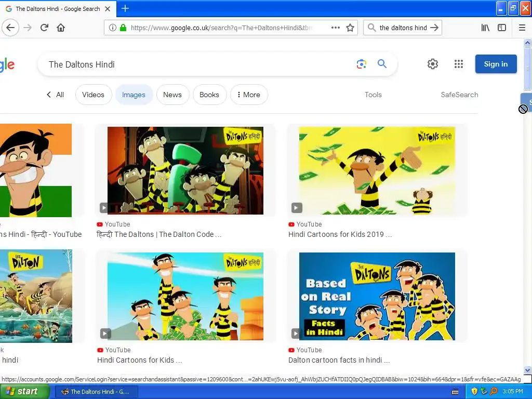This screenshot has height=399, width=532.
Task: Select the Images filter
Action: click(x=134, y=95)
